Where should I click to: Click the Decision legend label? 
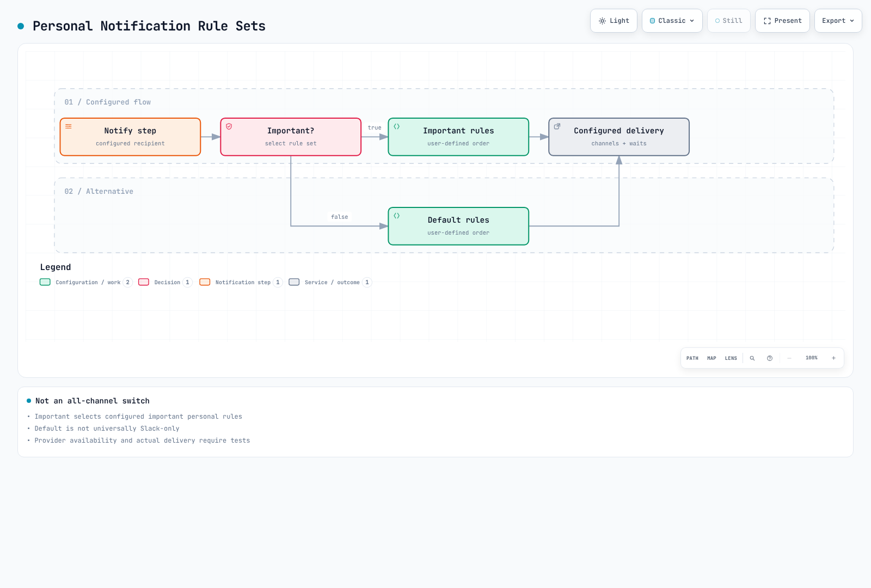[167, 283]
